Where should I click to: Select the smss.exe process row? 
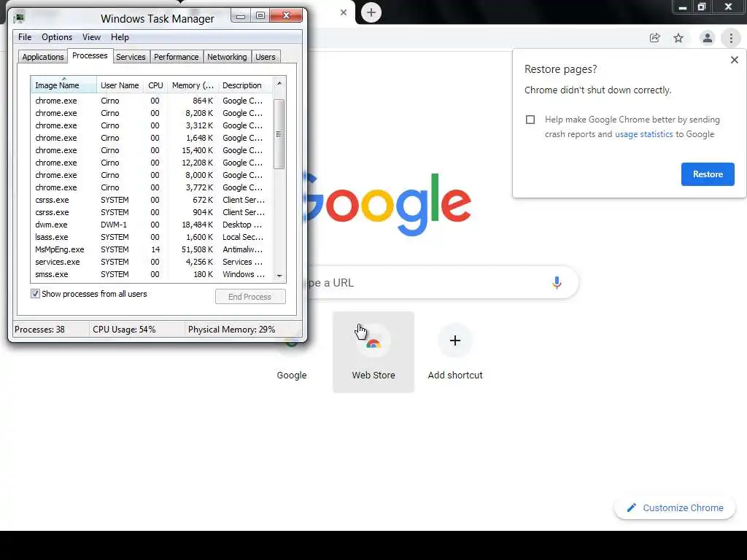[x=151, y=274]
